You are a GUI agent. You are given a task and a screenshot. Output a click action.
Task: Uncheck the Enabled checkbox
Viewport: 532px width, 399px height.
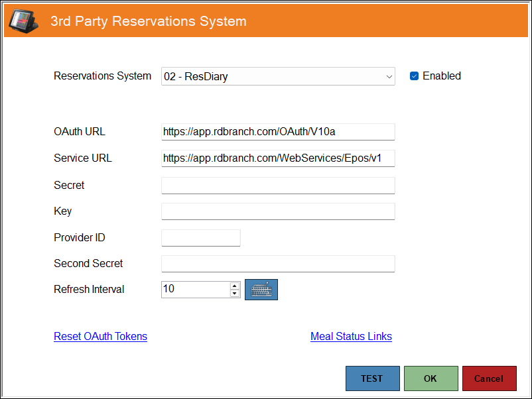(x=414, y=76)
